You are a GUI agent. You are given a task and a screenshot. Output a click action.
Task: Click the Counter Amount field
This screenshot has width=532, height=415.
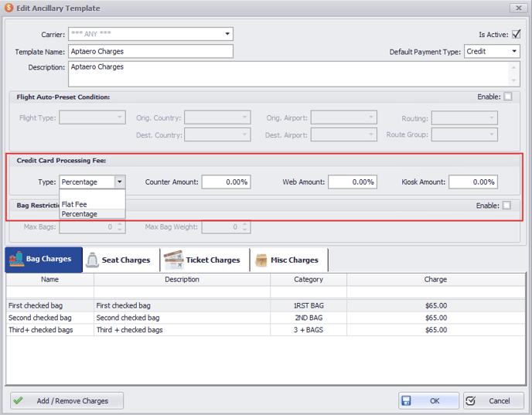(227, 182)
